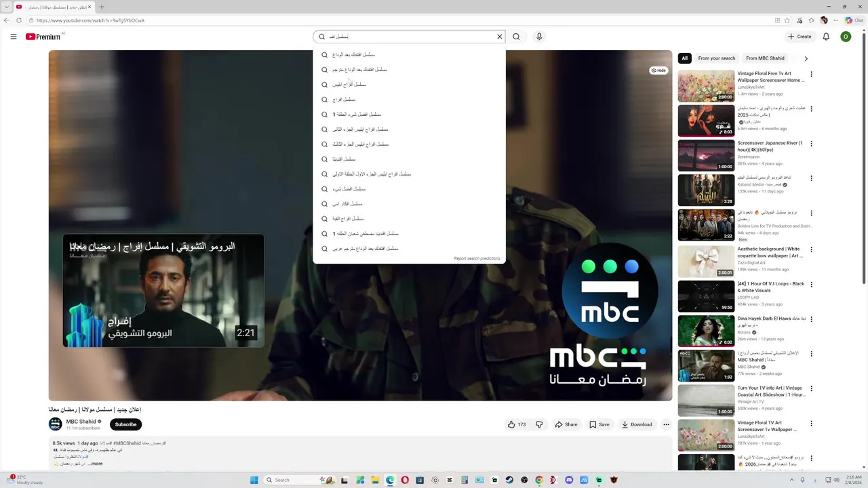Select suggestion مسلسل افتقدتك بعد الوداع
This screenshot has width=868, height=488.
(x=409, y=55)
